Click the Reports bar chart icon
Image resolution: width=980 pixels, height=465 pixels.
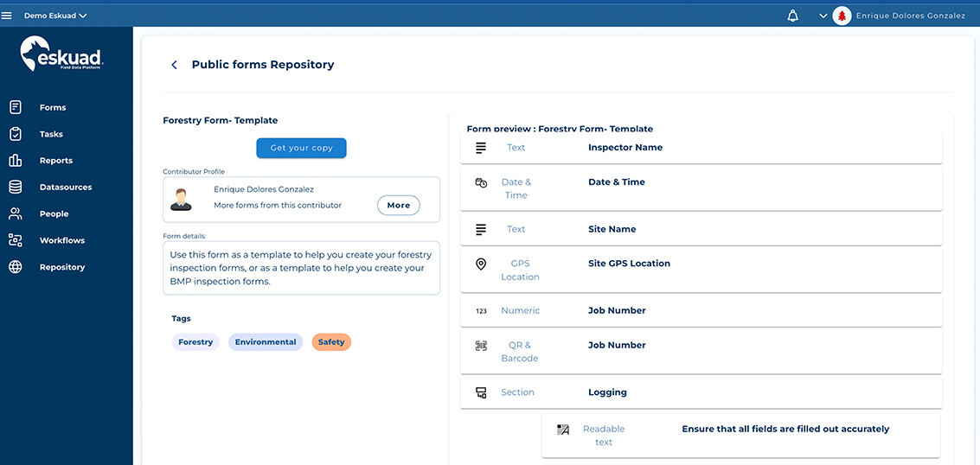(16, 161)
